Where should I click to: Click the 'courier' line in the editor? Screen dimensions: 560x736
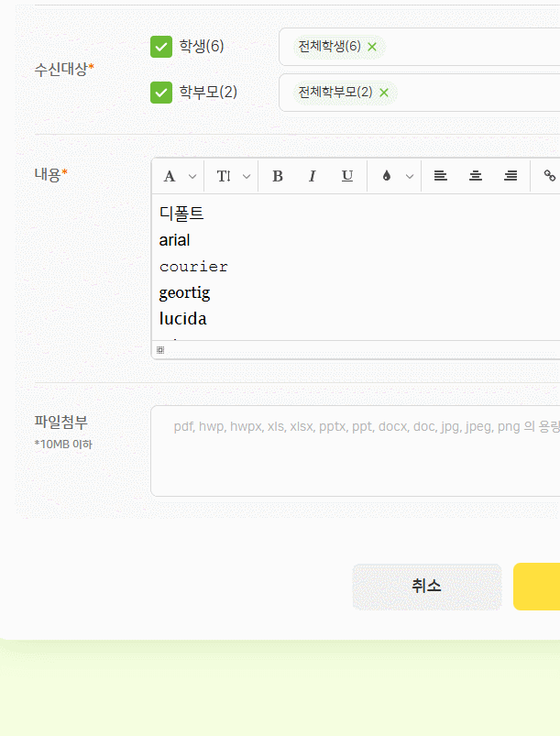[193, 267]
